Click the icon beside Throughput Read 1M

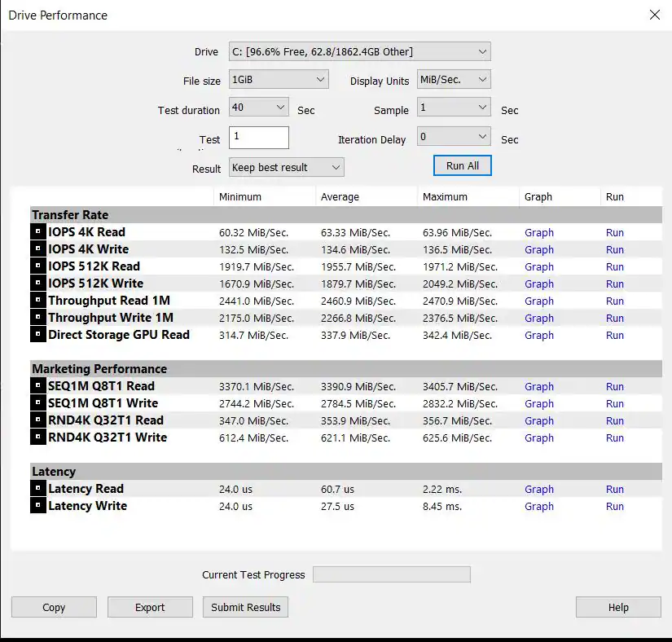tap(37, 301)
